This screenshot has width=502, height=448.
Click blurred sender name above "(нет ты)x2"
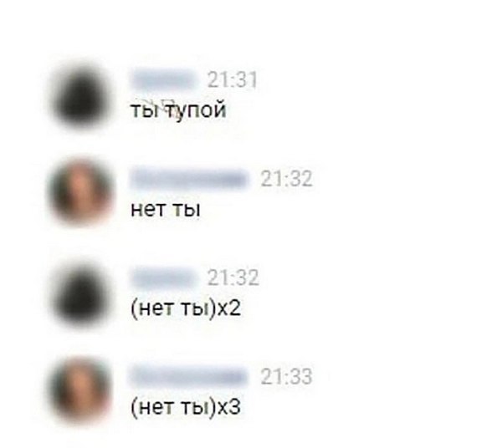[164, 277]
